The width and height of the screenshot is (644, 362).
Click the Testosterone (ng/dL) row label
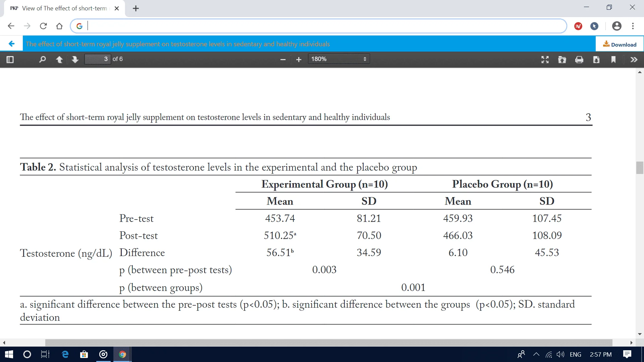(66, 253)
